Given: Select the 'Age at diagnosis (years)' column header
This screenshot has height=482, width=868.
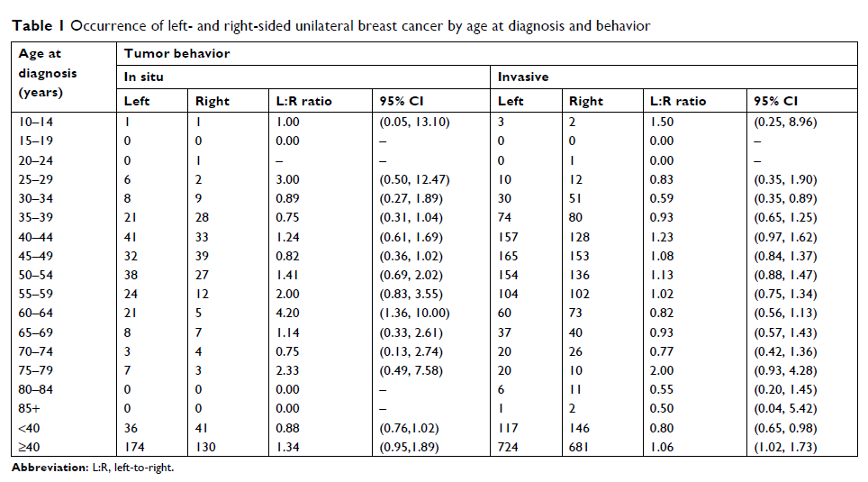Looking at the screenshot, I should [x=49, y=73].
